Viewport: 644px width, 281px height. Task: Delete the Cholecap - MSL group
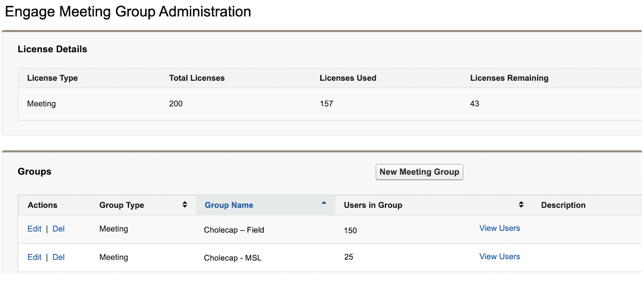coord(58,257)
